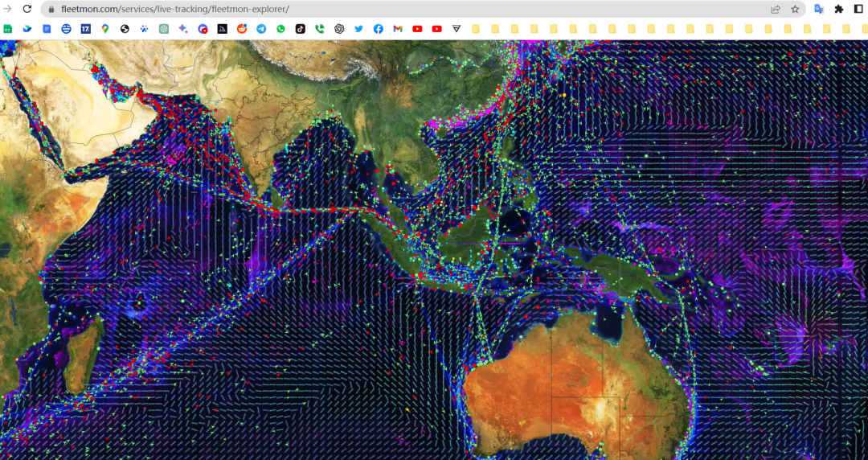Bookmark this page with the star icon
Image resolution: width=868 pixels, height=460 pixels.
(795, 10)
